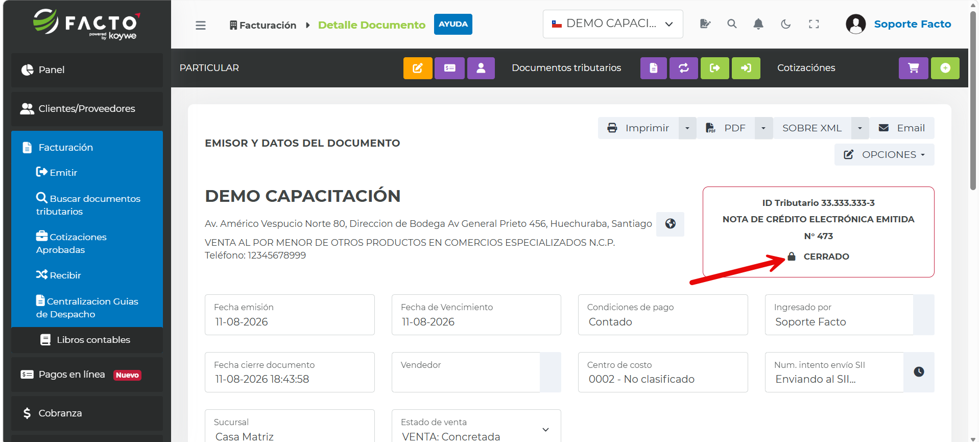Click the Condiciones de pago field
This screenshot has height=442, width=980.
click(x=663, y=315)
